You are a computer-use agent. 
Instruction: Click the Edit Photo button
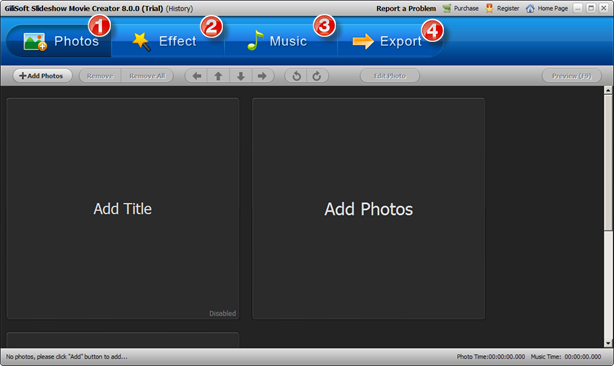coord(390,76)
